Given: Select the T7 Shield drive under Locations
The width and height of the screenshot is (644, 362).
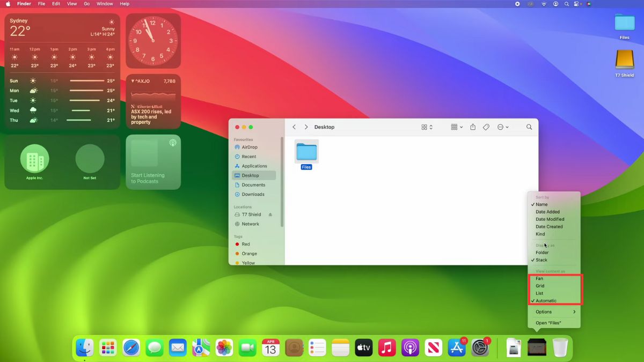Looking at the screenshot, I should tap(251, 214).
